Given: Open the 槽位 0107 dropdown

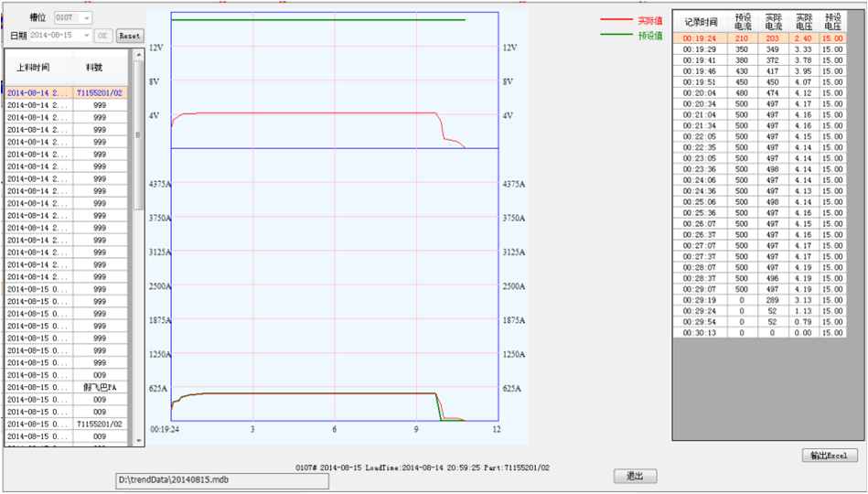Looking at the screenshot, I should tap(73, 18).
